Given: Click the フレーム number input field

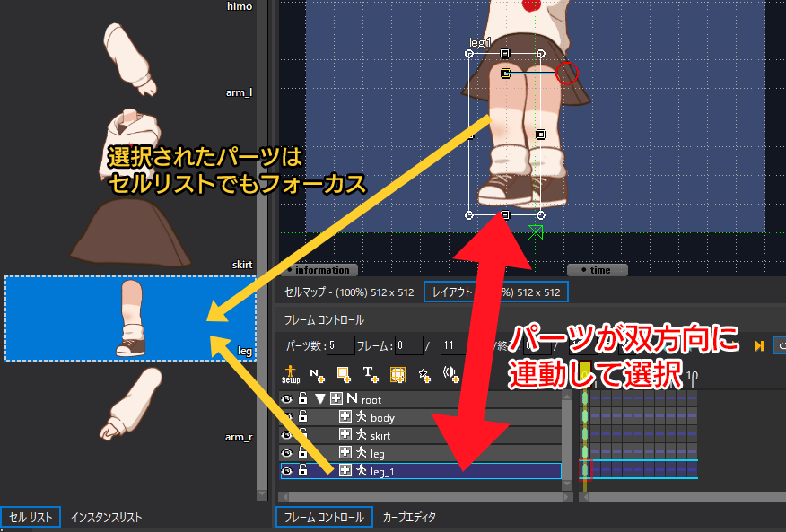Looking at the screenshot, I should click(408, 346).
